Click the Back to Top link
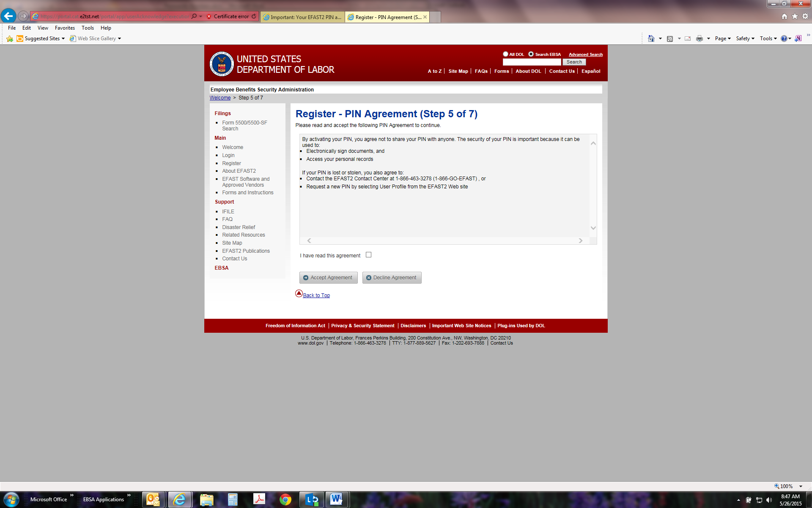Image resolution: width=812 pixels, height=508 pixels. pos(316,295)
